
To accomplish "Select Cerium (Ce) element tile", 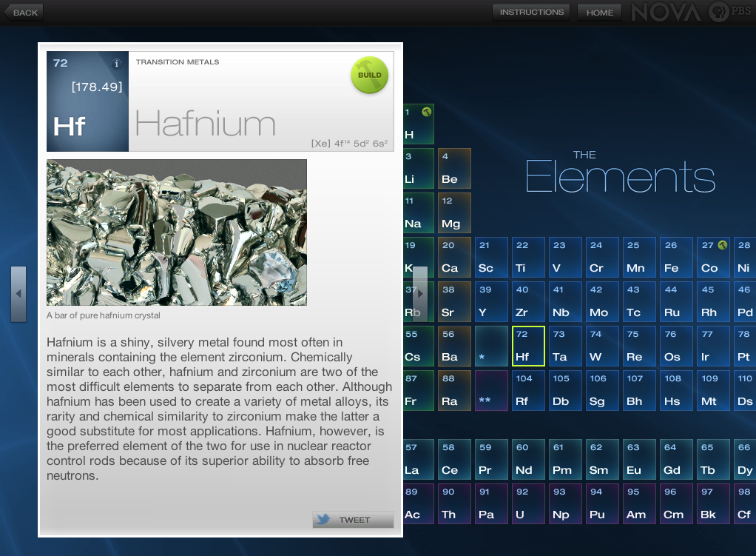I will point(454,460).
